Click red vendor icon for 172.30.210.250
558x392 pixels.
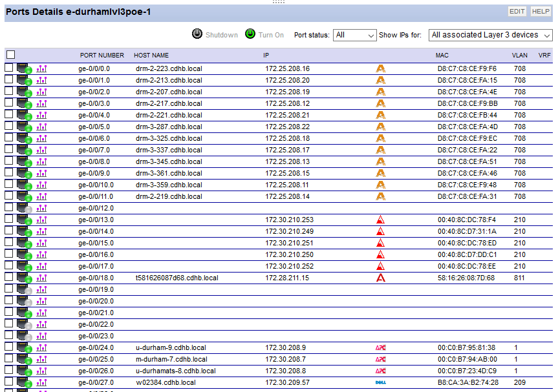[x=380, y=255]
